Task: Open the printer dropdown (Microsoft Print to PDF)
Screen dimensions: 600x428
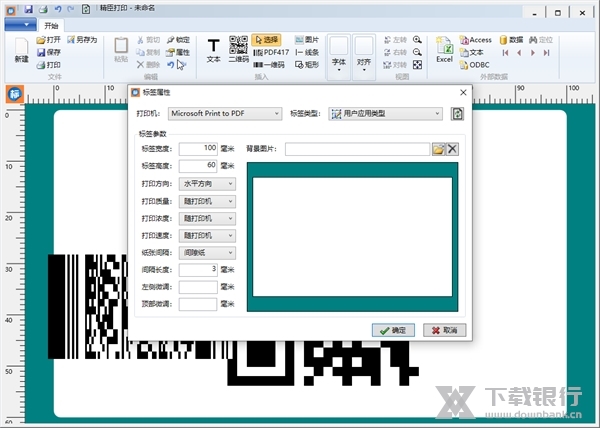Action: [225, 114]
